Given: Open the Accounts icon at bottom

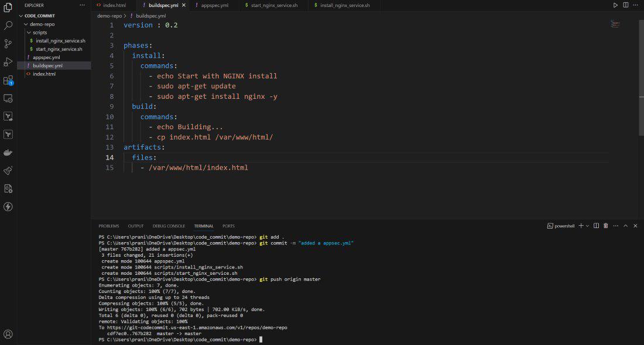Looking at the screenshot, I should (8, 334).
